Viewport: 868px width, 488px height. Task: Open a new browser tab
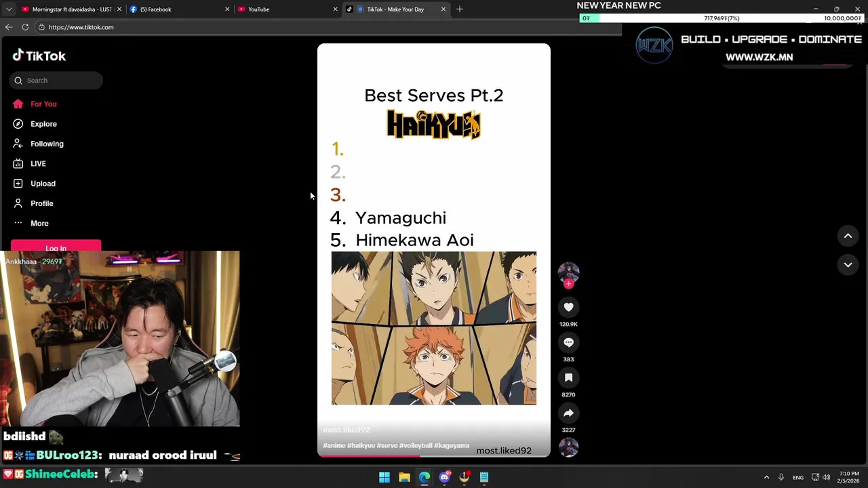point(460,9)
